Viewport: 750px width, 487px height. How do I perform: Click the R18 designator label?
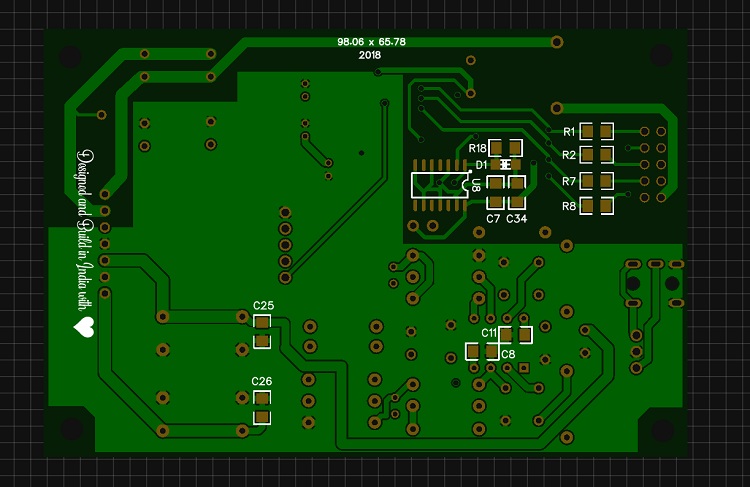click(x=477, y=148)
